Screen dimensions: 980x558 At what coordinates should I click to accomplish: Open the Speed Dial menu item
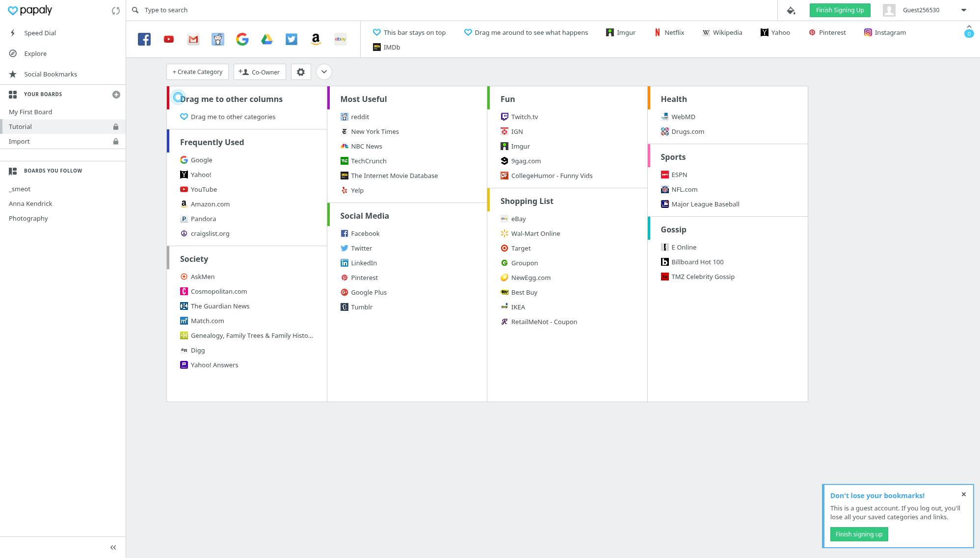point(40,33)
